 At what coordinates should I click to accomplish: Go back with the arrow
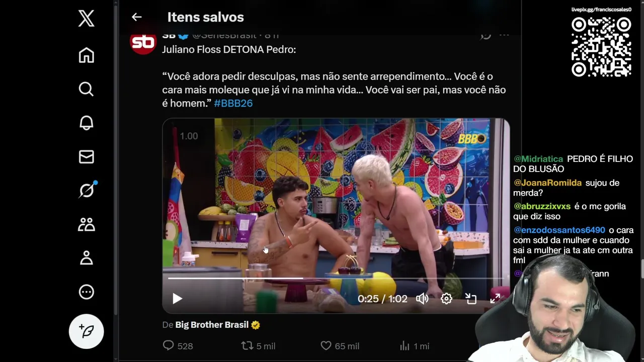pos(137,17)
